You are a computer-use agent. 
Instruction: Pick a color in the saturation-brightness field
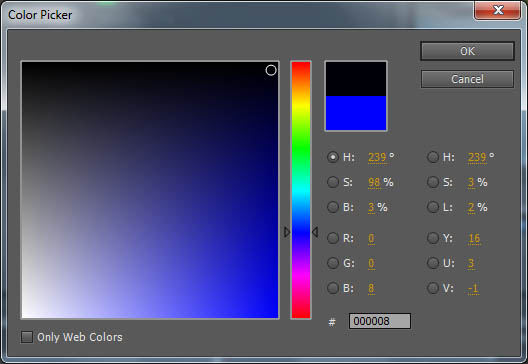click(x=150, y=190)
